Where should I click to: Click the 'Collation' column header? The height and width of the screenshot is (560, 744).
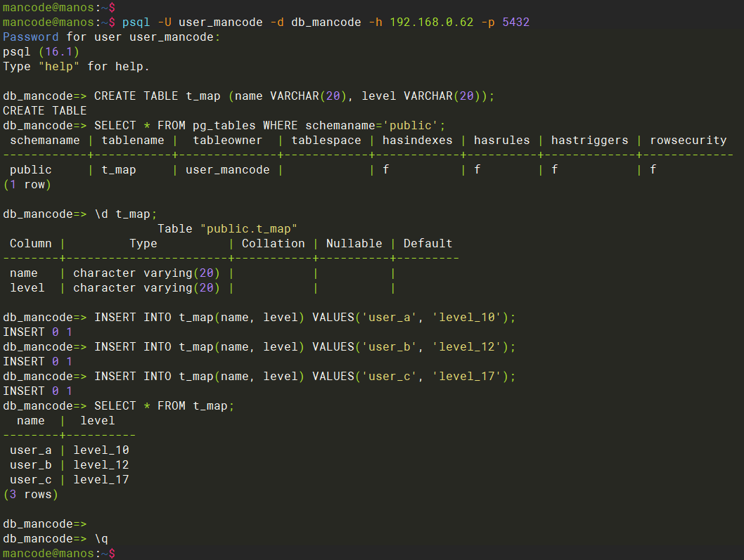coord(273,244)
